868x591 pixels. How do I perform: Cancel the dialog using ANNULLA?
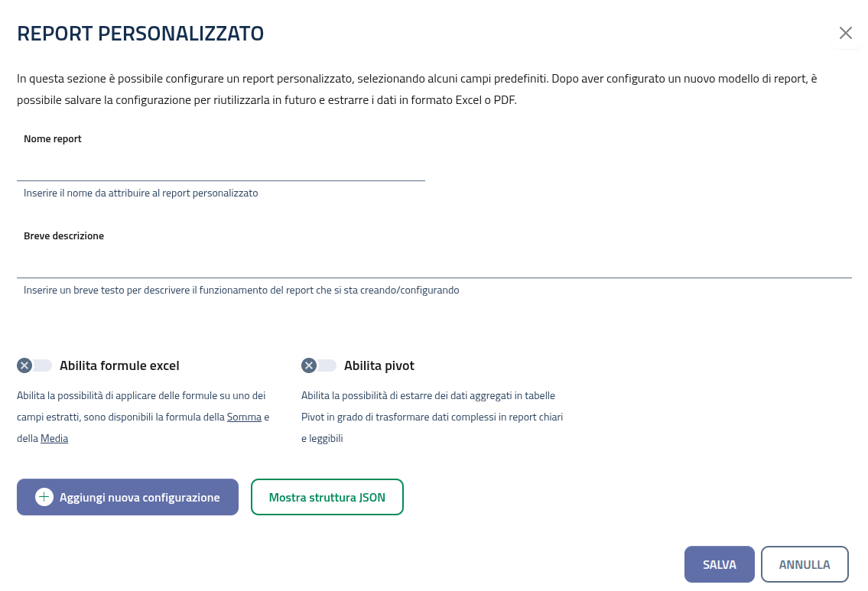pyautogui.click(x=804, y=564)
